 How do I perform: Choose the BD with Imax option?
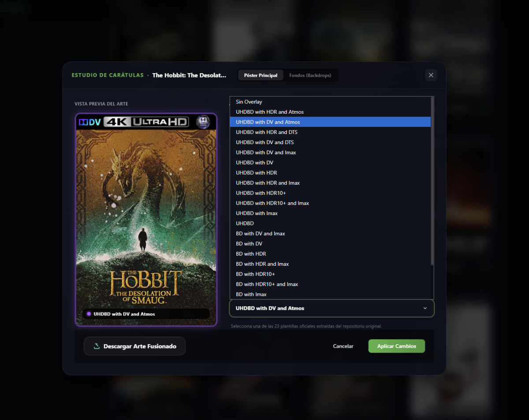click(330, 294)
